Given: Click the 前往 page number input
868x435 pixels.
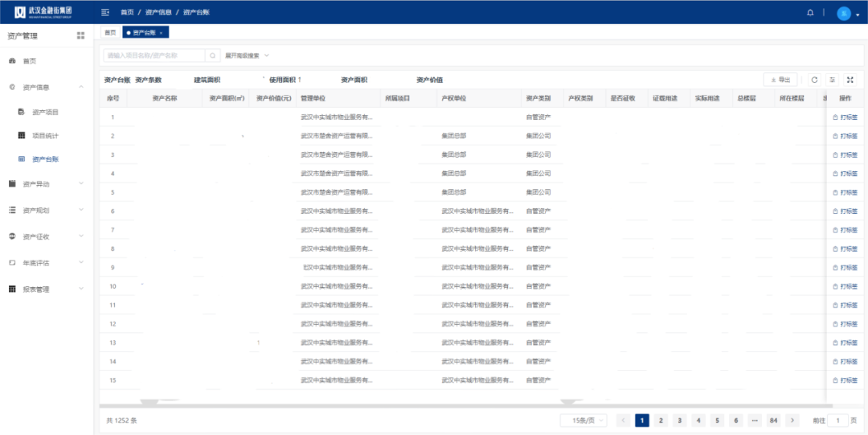Looking at the screenshot, I should (x=838, y=421).
